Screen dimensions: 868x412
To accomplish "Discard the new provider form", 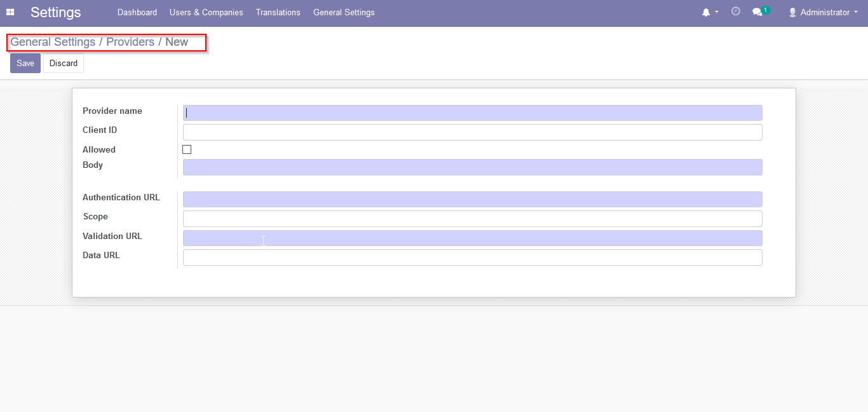I will click(x=64, y=64).
